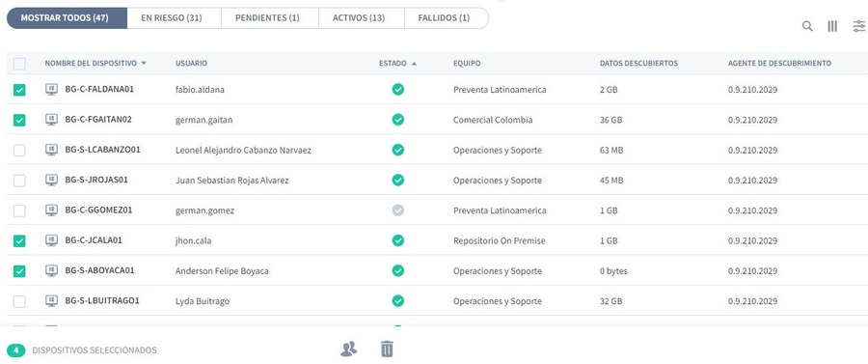
Task: Click the assign users group icon
Action: (x=349, y=350)
